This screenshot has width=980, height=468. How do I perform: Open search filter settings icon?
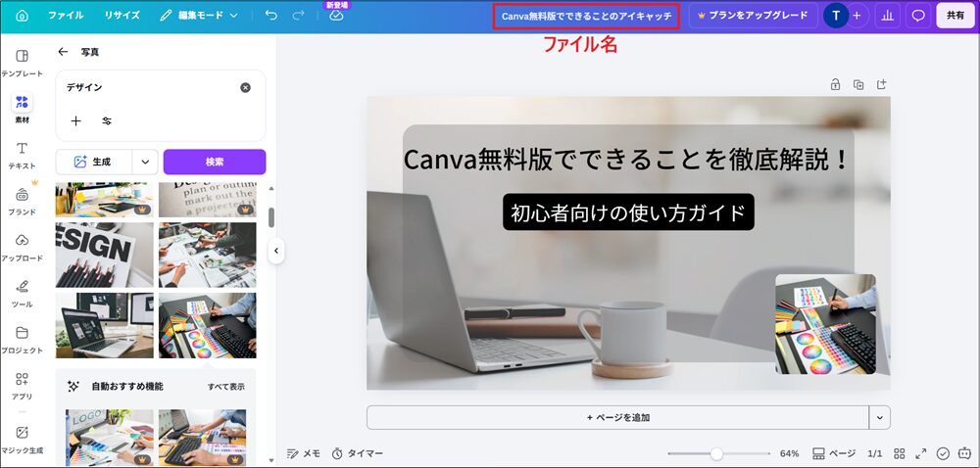point(107,121)
